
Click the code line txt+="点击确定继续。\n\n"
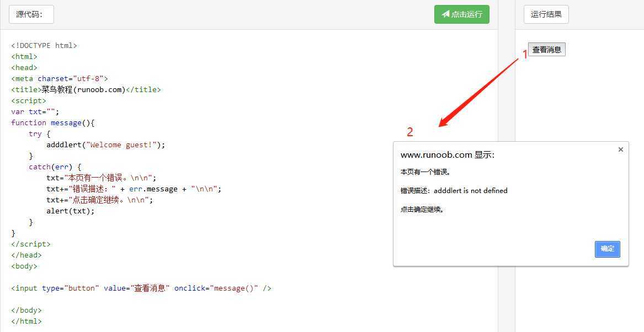coord(100,200)
